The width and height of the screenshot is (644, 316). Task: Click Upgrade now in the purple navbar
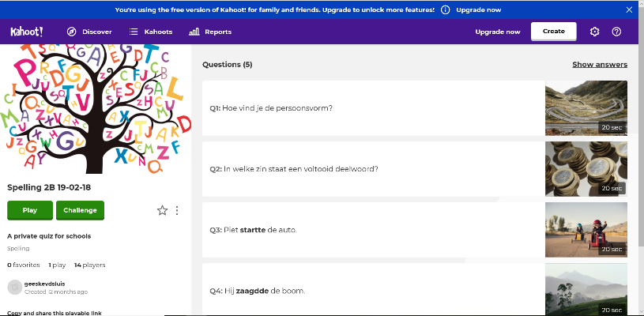click(x=497, y=32)
